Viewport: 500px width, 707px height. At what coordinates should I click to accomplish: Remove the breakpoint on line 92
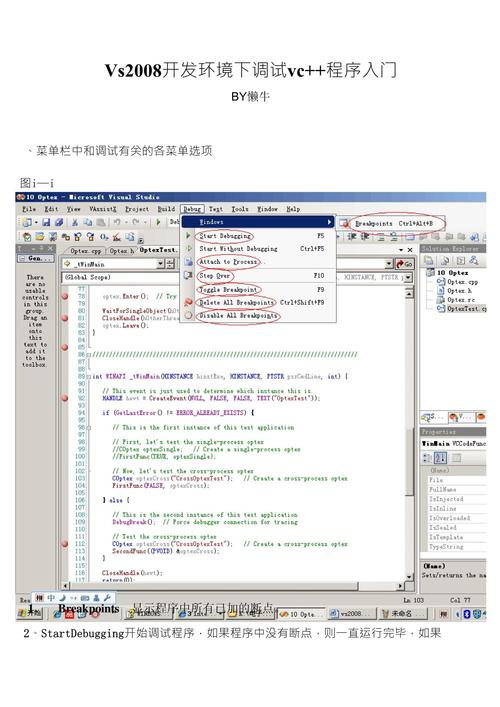65,398
